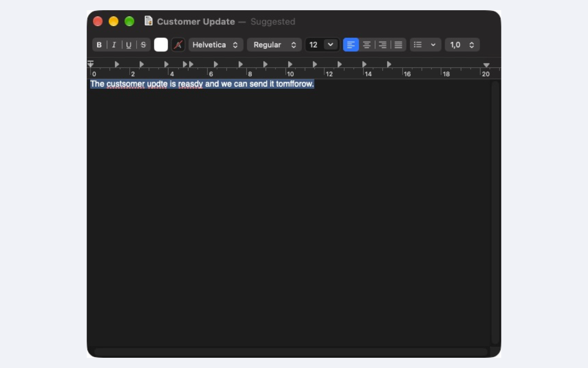588x368 pixels.
Task: Close the Customer Update window
Action: coord(98,21)
